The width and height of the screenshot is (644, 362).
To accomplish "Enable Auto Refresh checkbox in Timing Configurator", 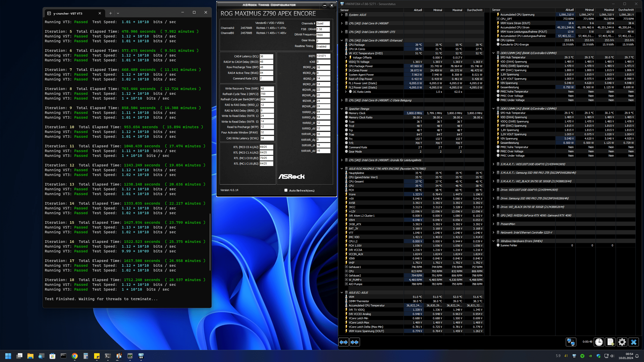I will click(x=286, y=190).
